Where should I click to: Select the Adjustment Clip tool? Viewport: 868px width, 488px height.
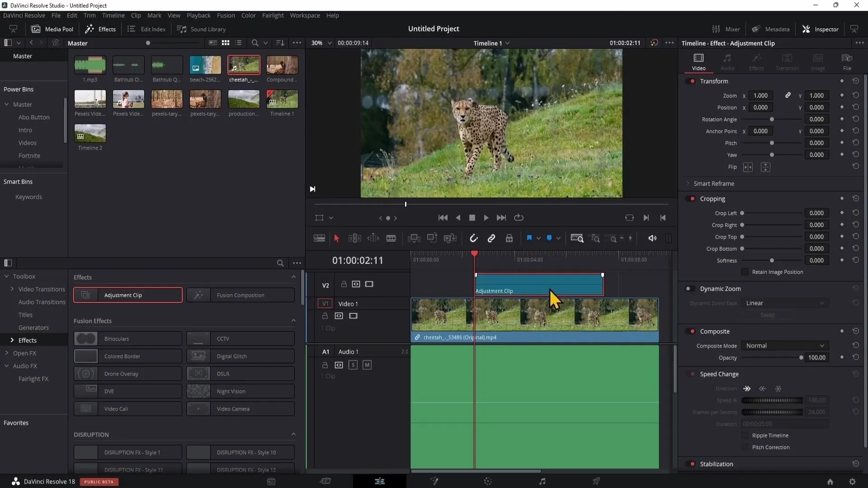tap(127, 295)
